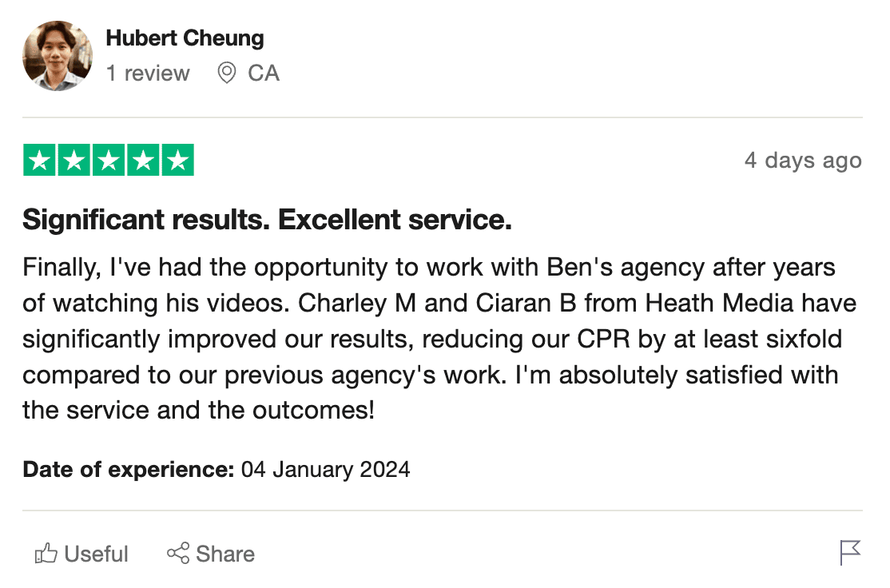The width and height of the screenshot is (890, 588).
Task: Open the "Significant results. Excellent service." review title
Action: 267,220
